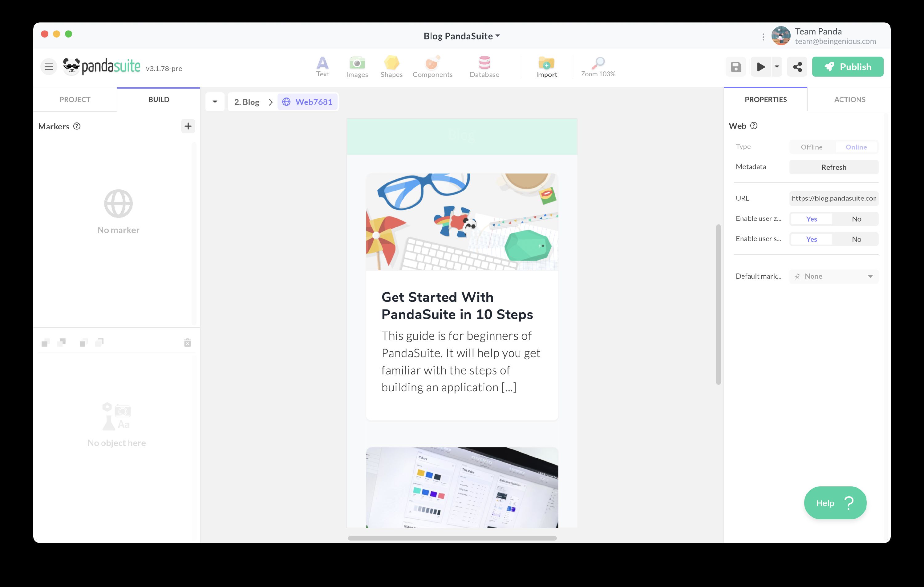Set web type to Offline
The image size is (924, 587).
(811, 147)
